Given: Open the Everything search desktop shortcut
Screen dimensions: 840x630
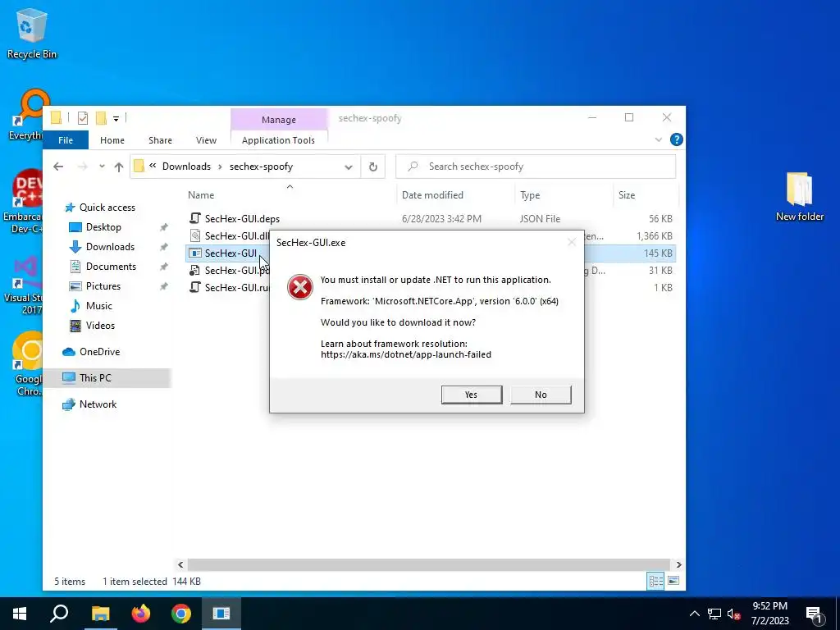Looking at the screenshot, I should pyautogui.click(x=27, y=115).
